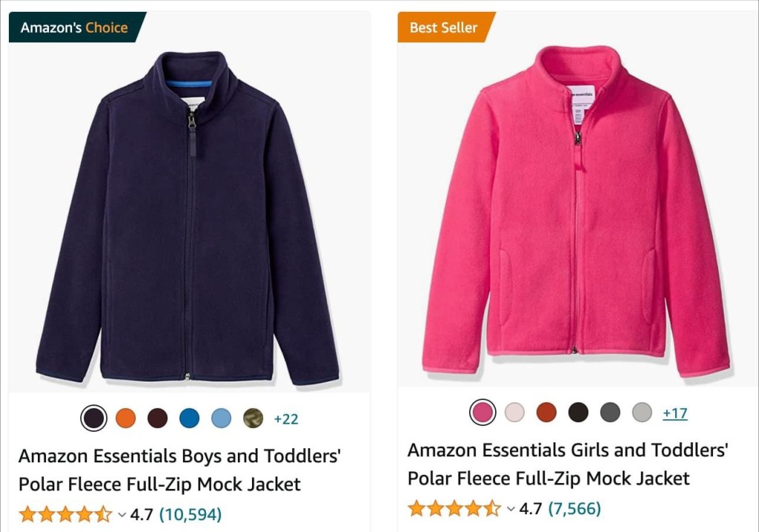Select the black swatch on girls' jacket
759x532 pixels.
(578, 413)
